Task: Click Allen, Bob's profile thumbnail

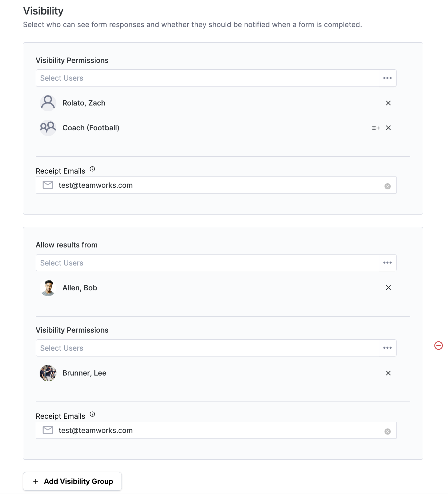Action: (x=47, y=287)
